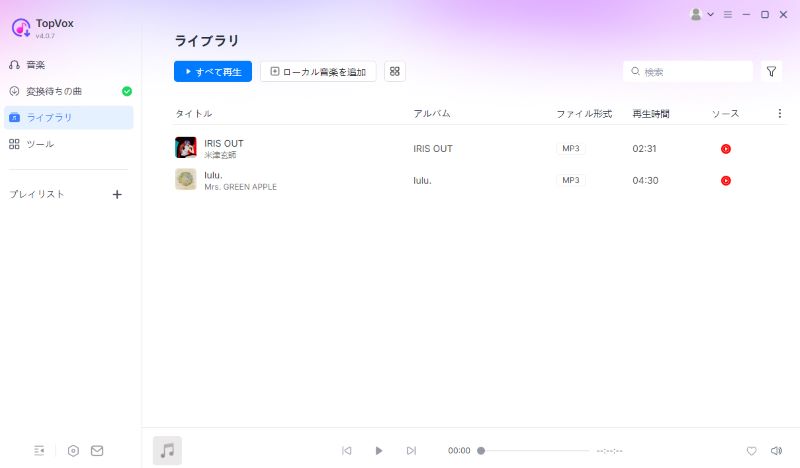
Task: Focus the 検索 search field
Action: click(687, 71)
